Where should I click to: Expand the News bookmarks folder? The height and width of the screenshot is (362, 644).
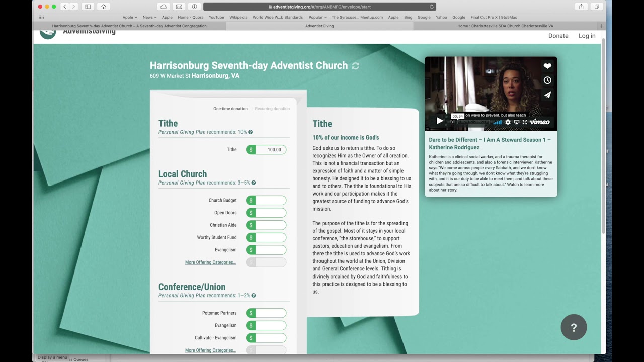pos(149,17)
